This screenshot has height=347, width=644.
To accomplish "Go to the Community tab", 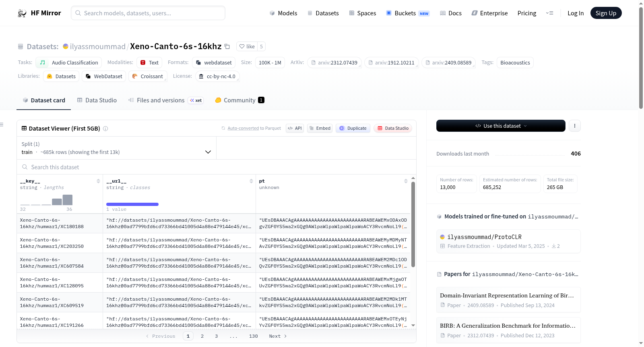I will point(239,100).
